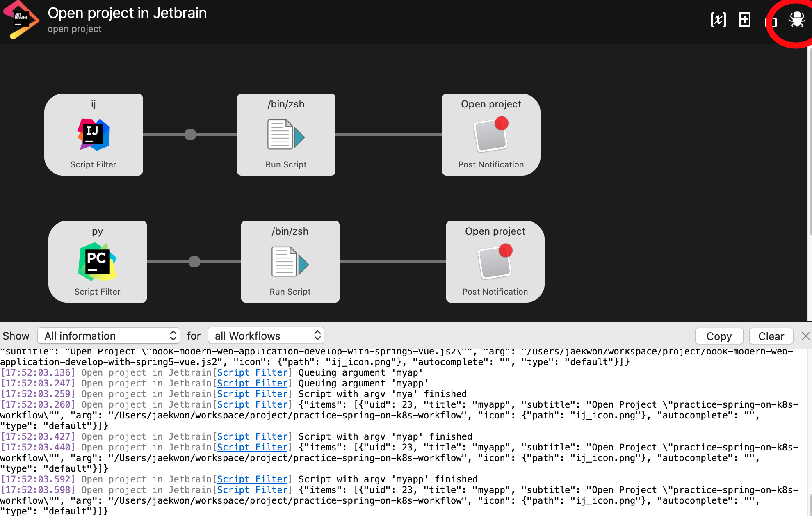The height and width of the screenshot is (516, 812).
Task: Click the add object plus icon
Action: pos(744,19)
